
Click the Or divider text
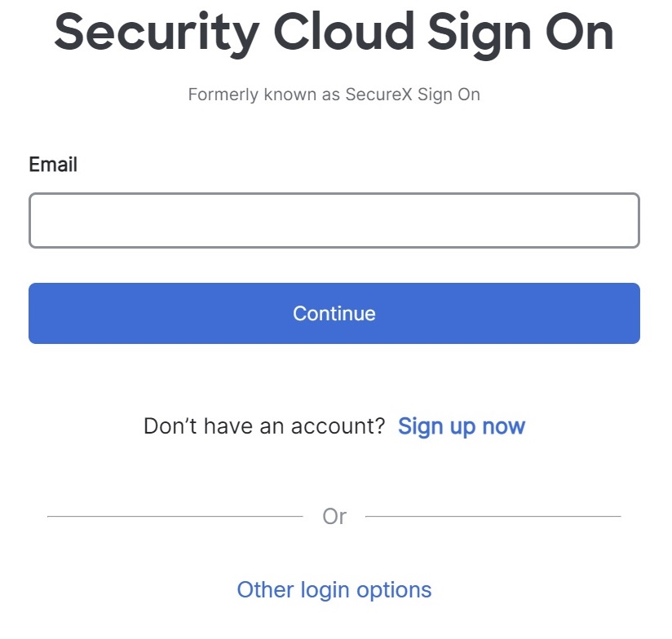(x=334, y=516)
